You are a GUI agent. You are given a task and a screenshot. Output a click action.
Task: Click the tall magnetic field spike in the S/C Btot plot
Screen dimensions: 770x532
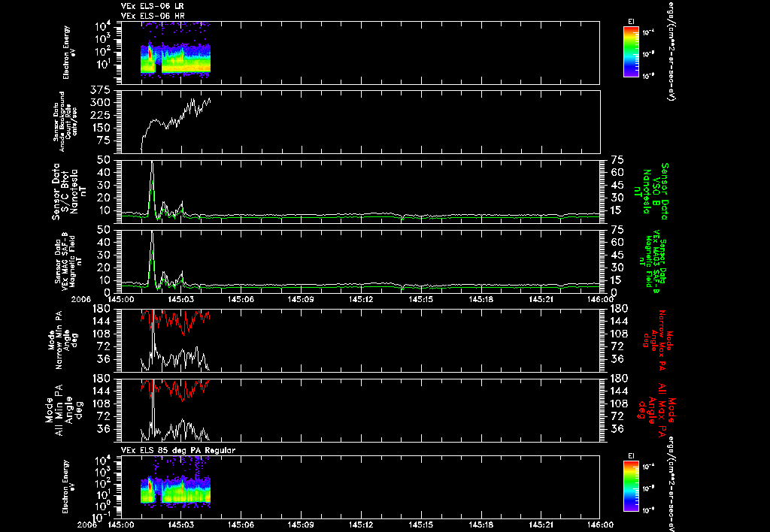tap(152, 189)
